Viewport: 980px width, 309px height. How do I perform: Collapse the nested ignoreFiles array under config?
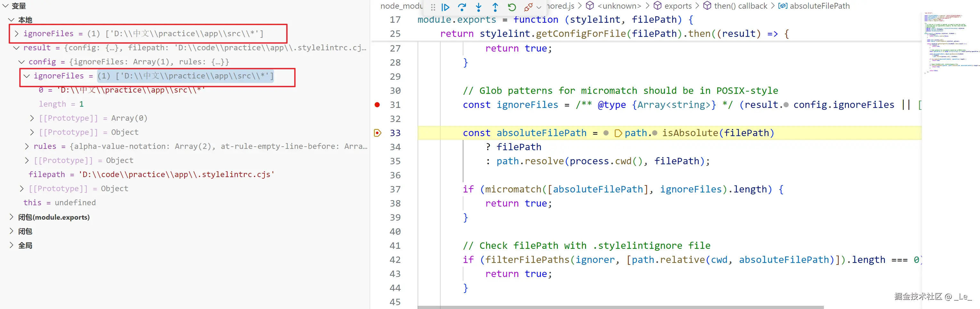[27, 76]
